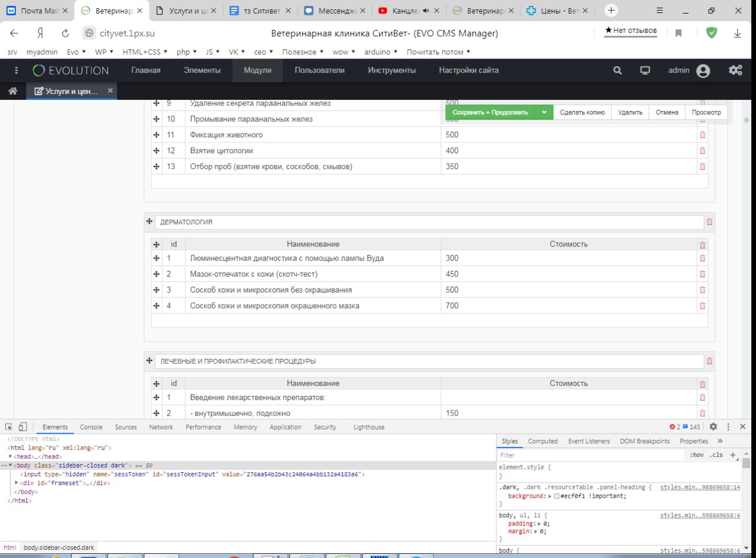Switch to Computed tab in Styles pane
Image resolution: width=756 pixels, height=558 pixels.
point(543,441)
